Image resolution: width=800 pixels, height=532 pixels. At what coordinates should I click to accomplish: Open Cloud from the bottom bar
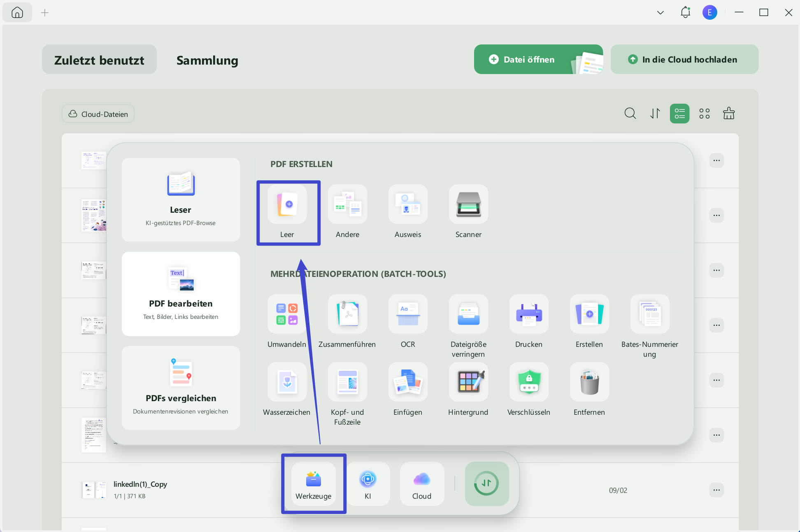click(x=422, y=484)
